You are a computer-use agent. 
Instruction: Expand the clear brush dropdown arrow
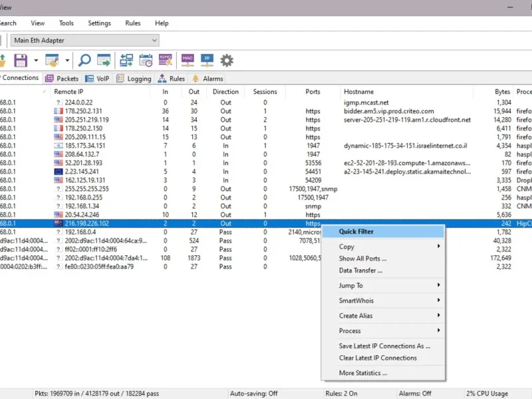[x=67, y=61]
